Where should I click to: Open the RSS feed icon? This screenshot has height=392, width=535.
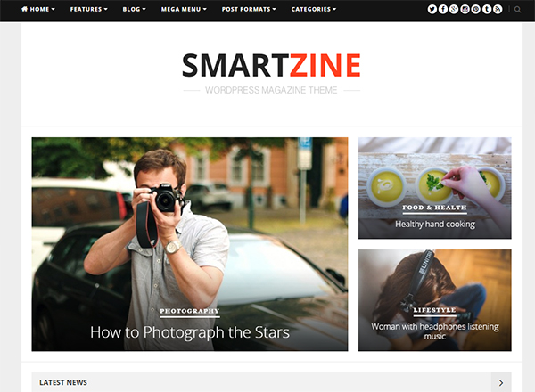click(x=498, y=9)
